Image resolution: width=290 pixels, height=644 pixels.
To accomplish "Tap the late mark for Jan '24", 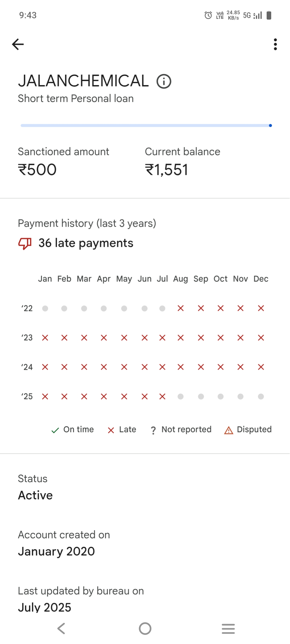I will point(45,367).
